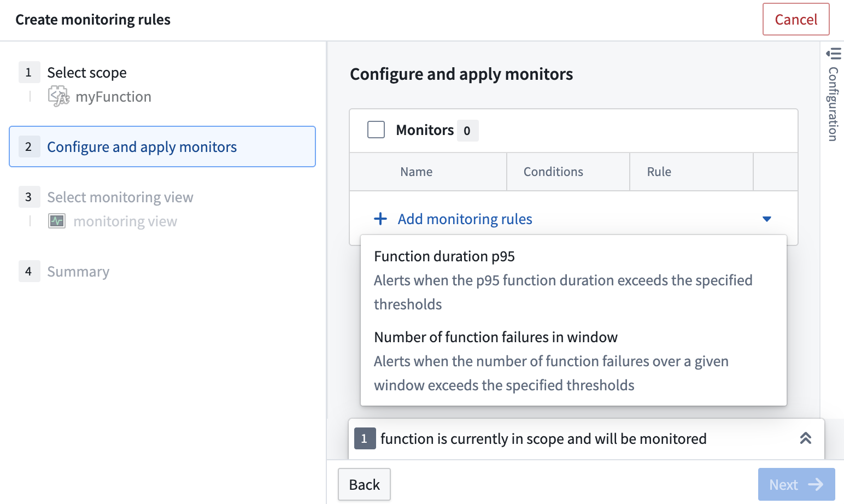Select "Number of function failures in window"

(495, 337)
